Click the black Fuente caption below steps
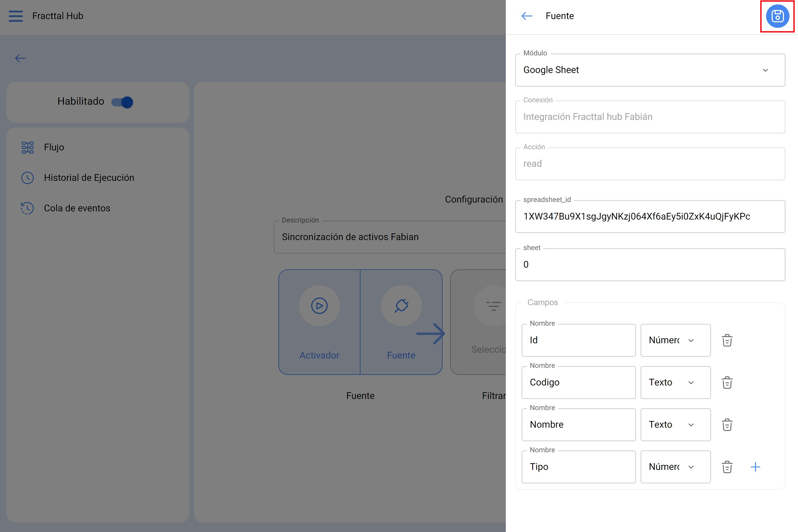798x532 pixels. click(360, 396)
